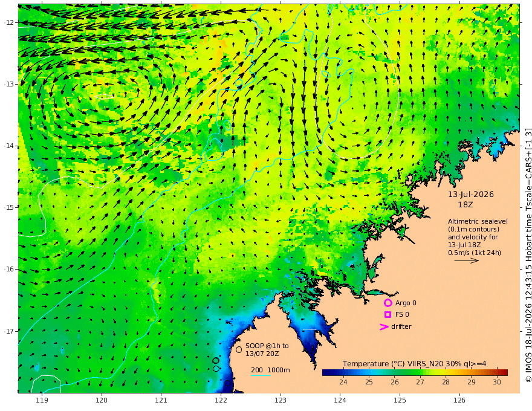Click the "18Z" time heading under the date
The image size is (532, 411).
point(465,205)
